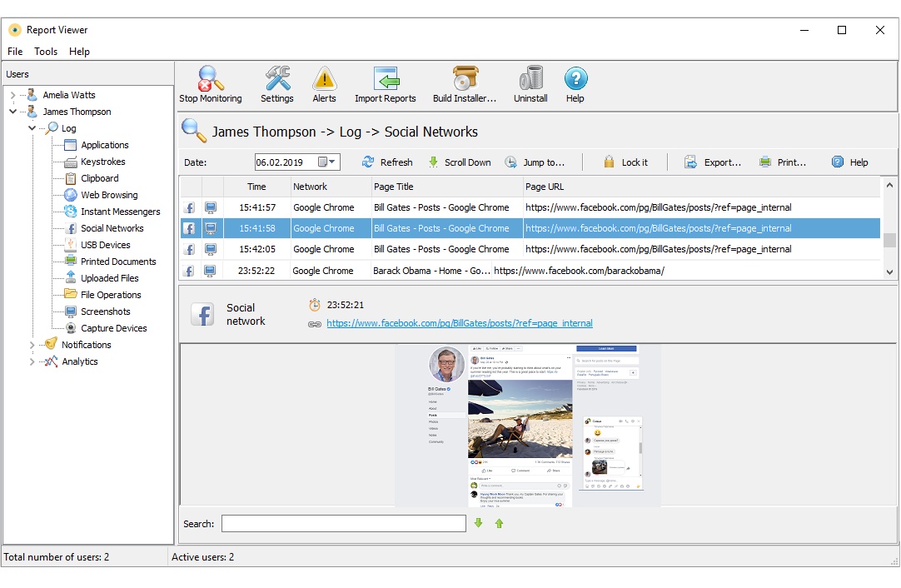Open the Keystrokes log category
The image size is (901, 588).
coord(103,162)
